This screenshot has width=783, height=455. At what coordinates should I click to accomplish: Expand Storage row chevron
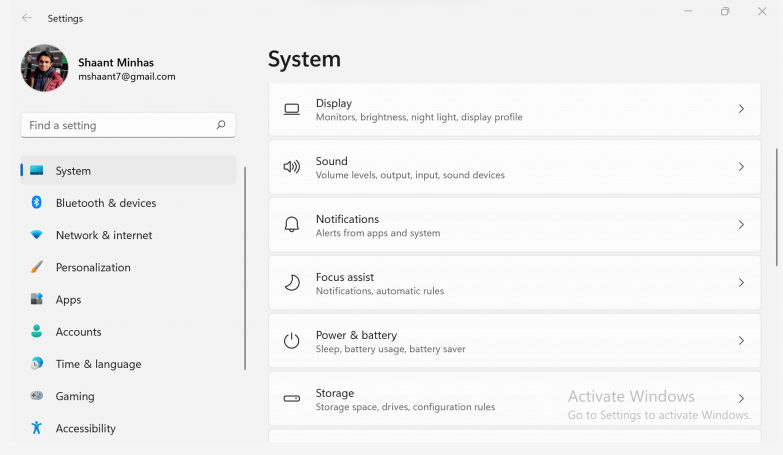coord(741,399)
